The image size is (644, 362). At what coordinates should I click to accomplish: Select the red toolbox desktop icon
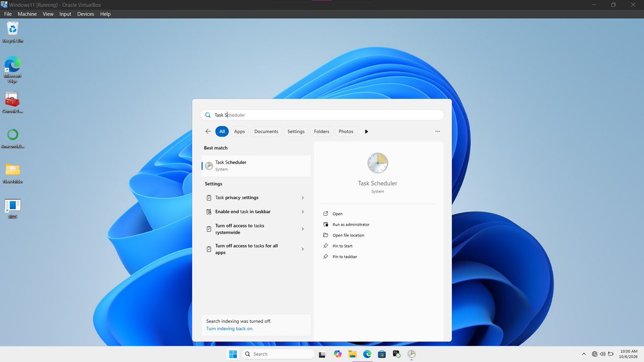(12, 103)
